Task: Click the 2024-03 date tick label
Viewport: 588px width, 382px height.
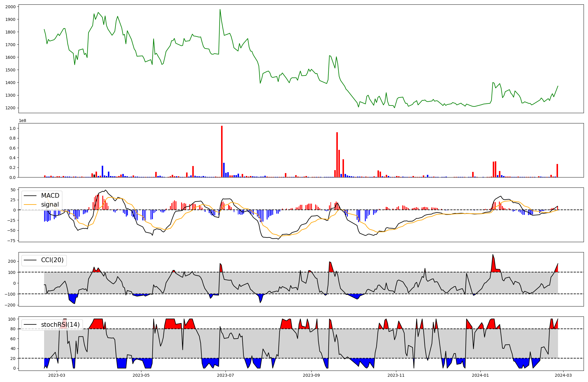Action: coord(563,375)
